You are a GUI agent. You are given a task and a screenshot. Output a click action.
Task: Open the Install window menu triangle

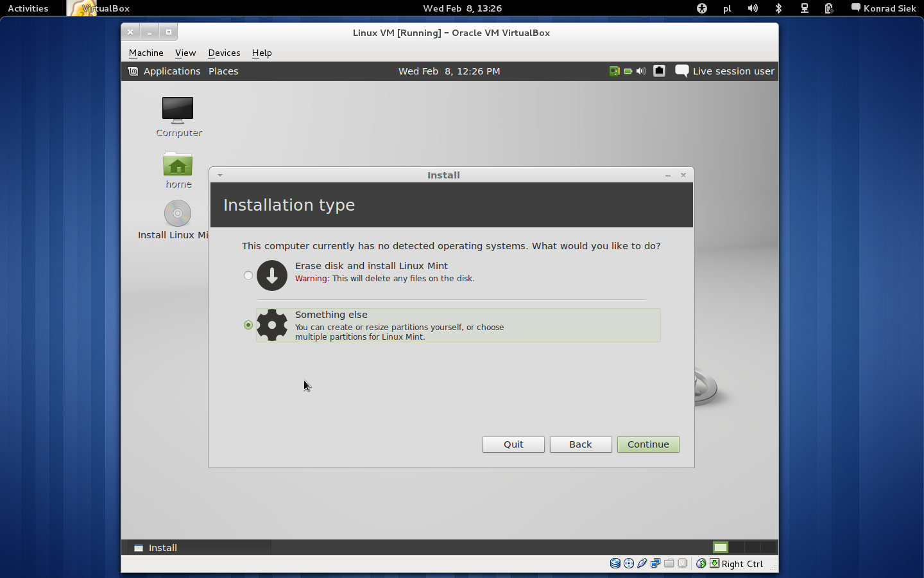[x=219, y=175]
